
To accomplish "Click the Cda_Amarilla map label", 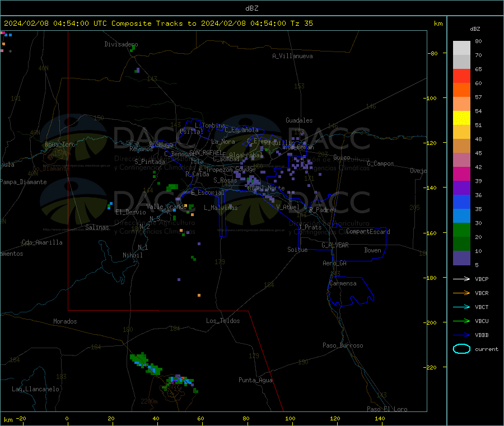I will 42,242.
